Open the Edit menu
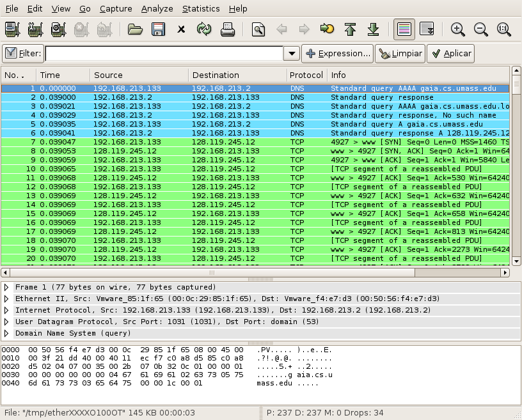522x420 pixels. coord(35,9)
